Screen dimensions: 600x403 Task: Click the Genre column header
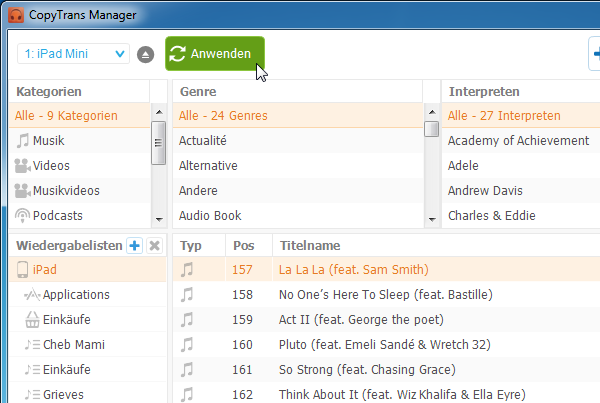pos(298,92)
